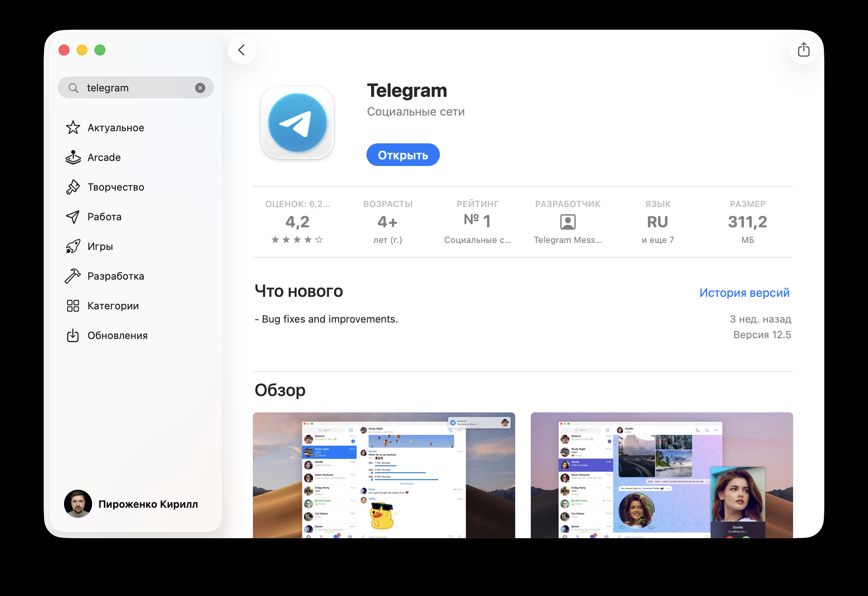Navigate back with the back arrow
Image resolution: width=868 pixels, height=596 pixels.
pos(242,50)
